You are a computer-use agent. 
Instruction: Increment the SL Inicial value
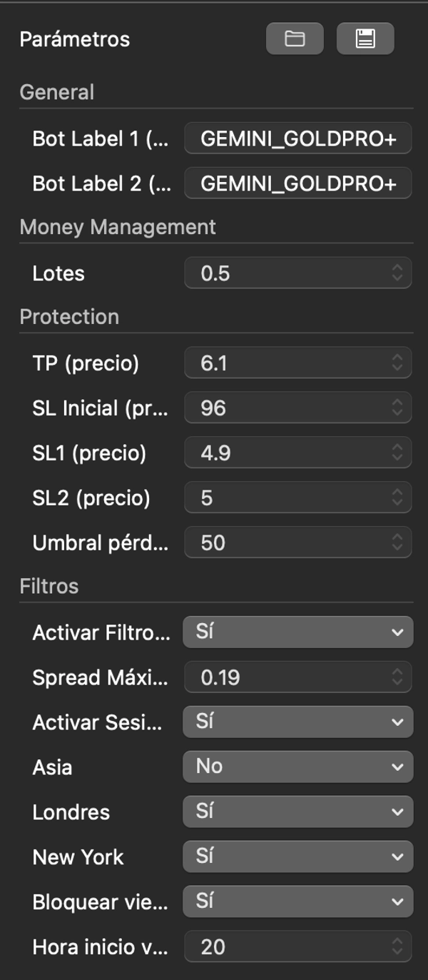coord(399,405)
